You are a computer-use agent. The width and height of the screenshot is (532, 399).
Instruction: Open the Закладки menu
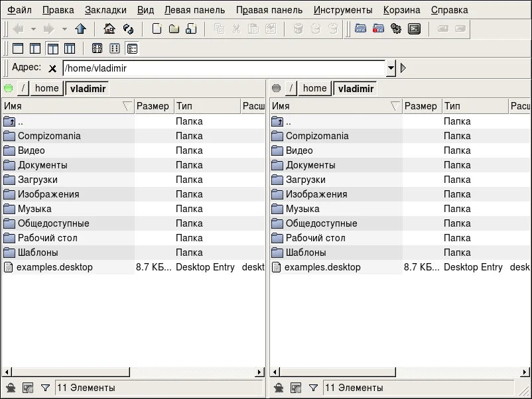pyautogui.click(x=105, y=10)
